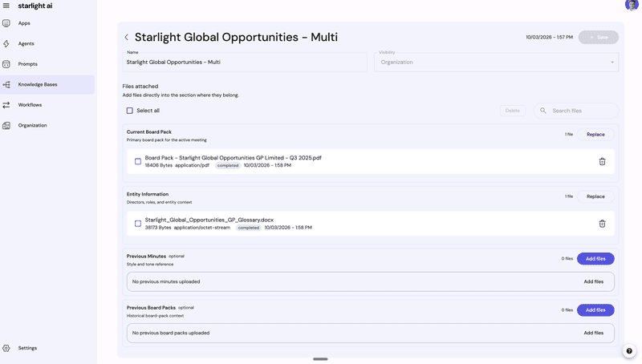The image size is (642, 364).
Task: Check the Board Pack PDF file checkbox
Action: pos(138,161)
